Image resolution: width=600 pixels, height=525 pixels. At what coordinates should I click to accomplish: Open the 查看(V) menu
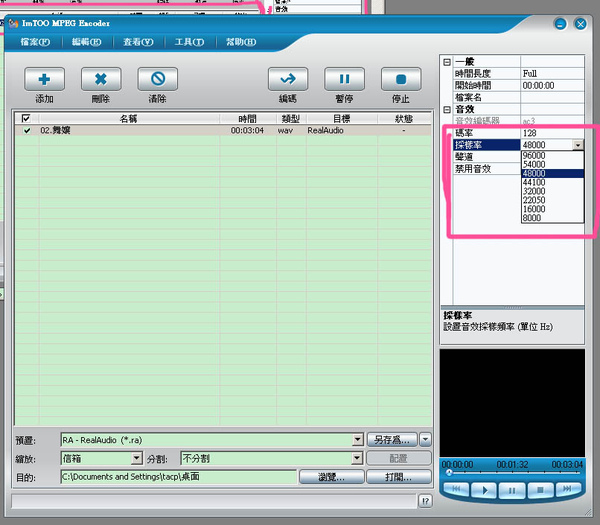click(x=138, y=42)
